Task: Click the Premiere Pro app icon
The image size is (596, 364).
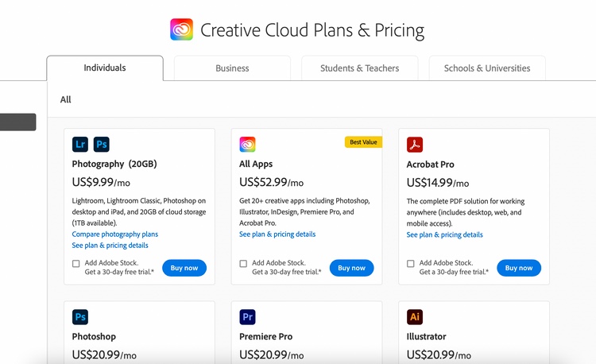Action: (247, 317)
